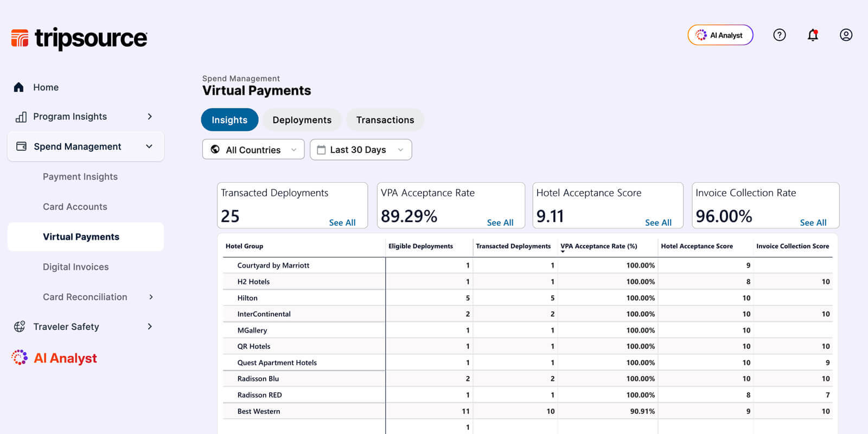Open user profile account icon
868x434 pixels.
846,35
